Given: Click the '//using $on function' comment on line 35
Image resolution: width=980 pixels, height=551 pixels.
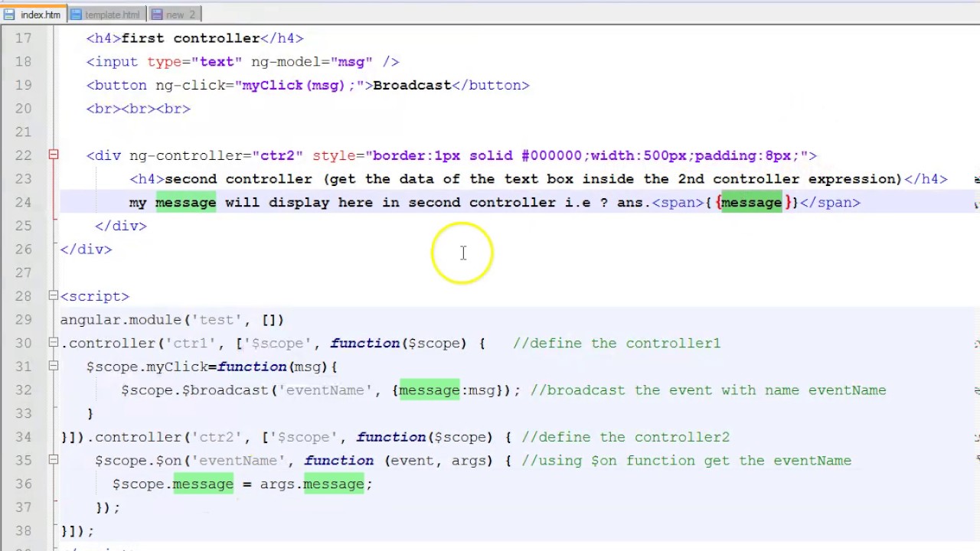Looking at the screenshot, I should click(687, 460).
